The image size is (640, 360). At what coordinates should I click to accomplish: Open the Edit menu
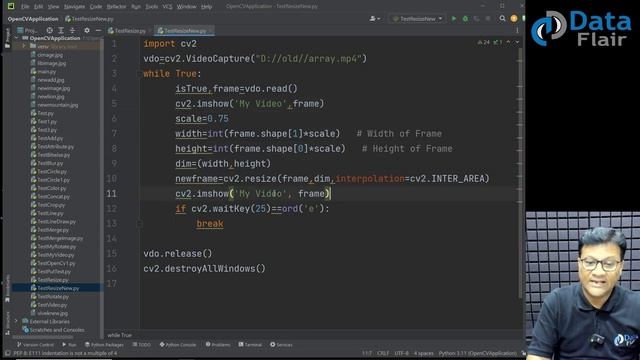(38, 7)
